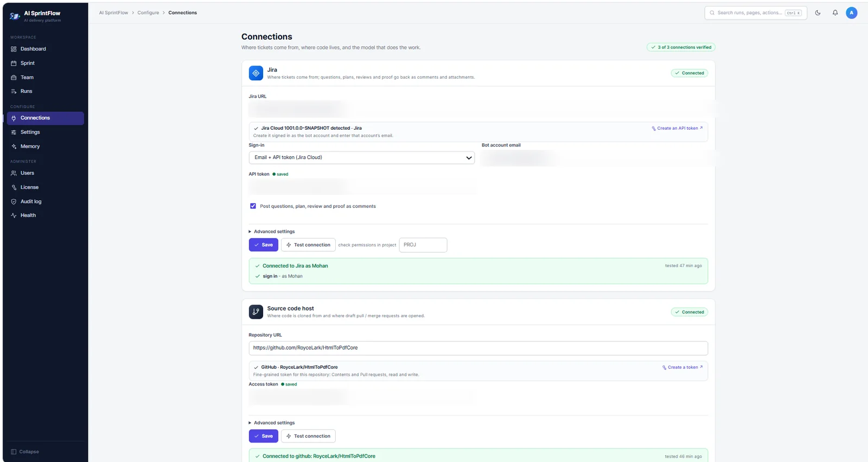This screenshot has height=462, width=868.
Task: Save the Source code host settings
Action: (264, 436)
